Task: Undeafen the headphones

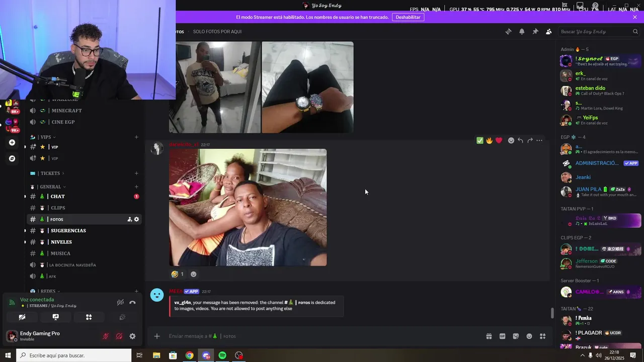Action: click(119, 336)
